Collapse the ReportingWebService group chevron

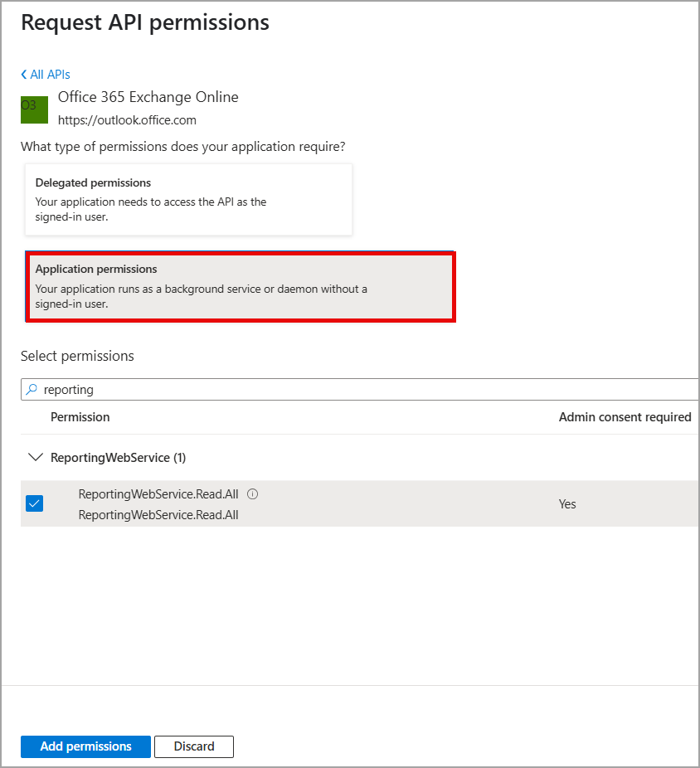pyautogui.click(x=35, y=457)
